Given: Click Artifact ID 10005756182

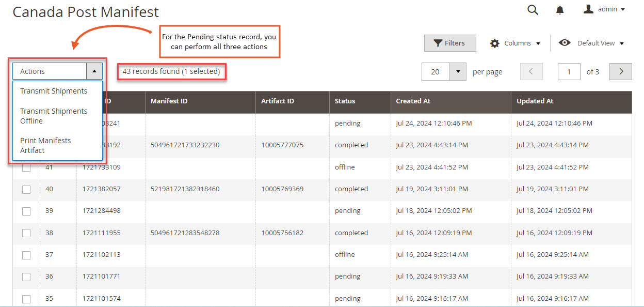Looking at the screenshot, I should coord(282,233).
